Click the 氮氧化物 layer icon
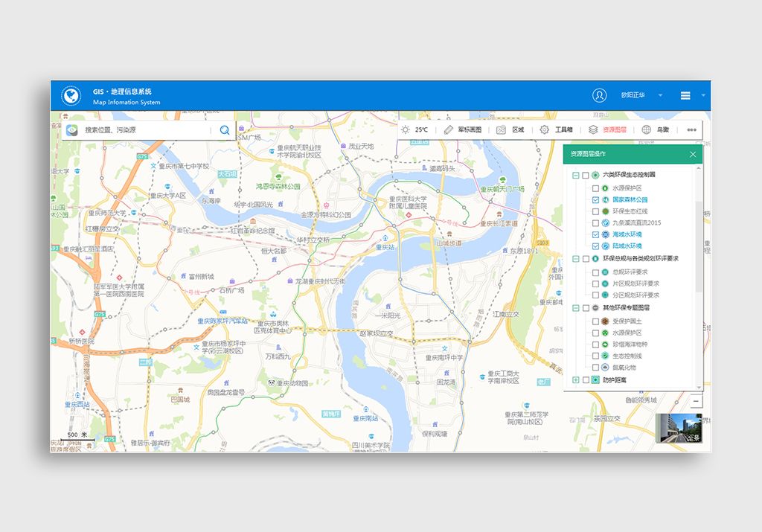762x532 pixels. 606,368
